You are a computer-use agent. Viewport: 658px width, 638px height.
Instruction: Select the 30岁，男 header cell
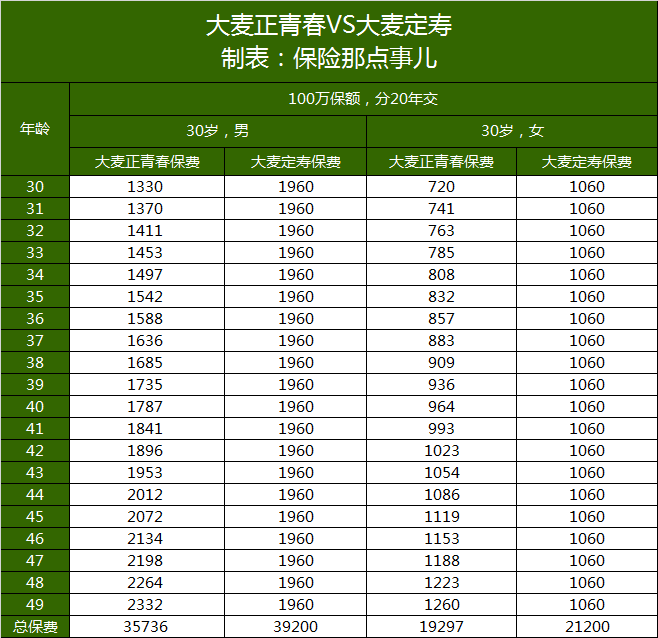218,131
